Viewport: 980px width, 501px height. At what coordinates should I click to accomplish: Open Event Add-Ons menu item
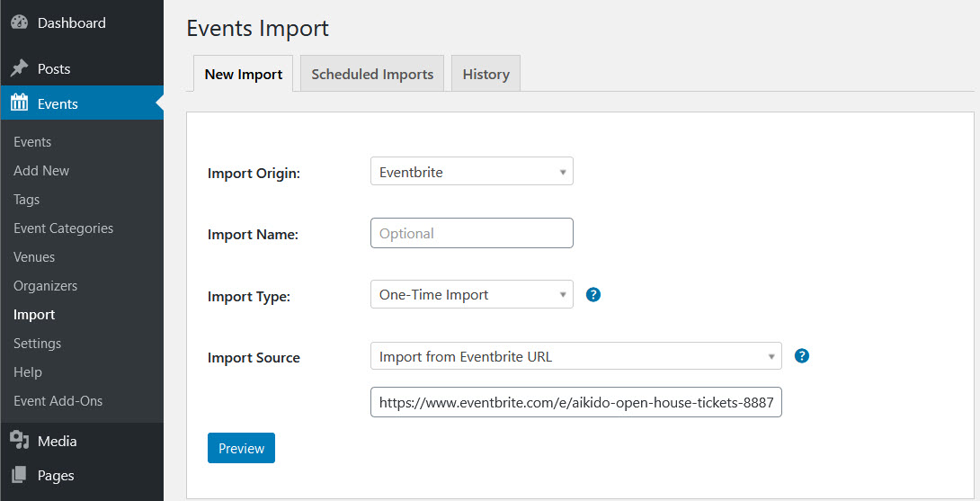pyautogui.click(x=58, y=401)
